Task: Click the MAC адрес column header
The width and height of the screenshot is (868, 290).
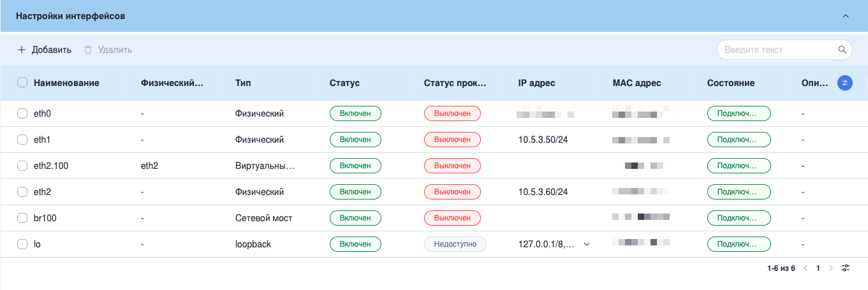Action: coord(636,83)
